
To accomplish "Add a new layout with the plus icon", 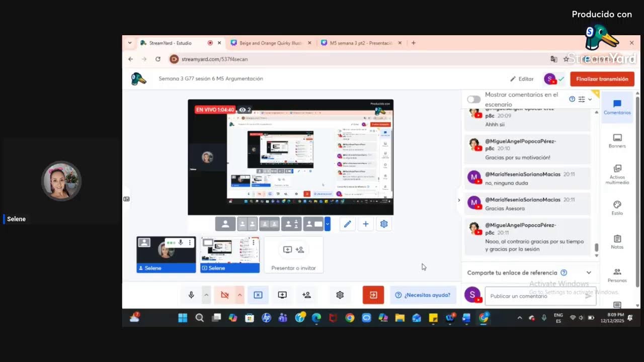I will pyautogui.click(x=366, y=224).
